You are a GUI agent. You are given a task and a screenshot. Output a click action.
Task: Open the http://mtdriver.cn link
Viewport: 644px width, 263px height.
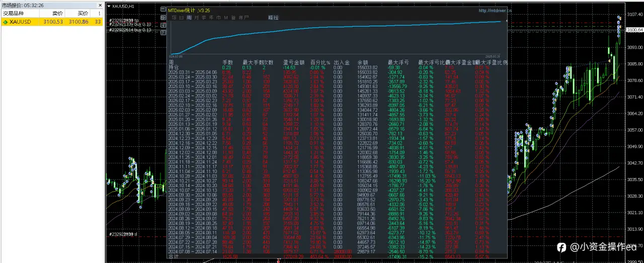tap(495, 10)
